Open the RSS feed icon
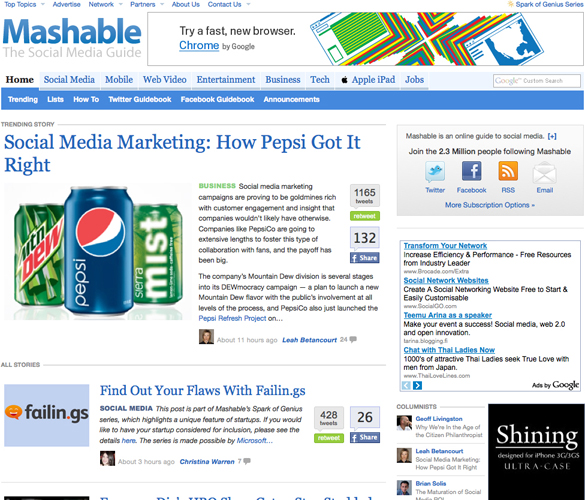The width and height of the screenshot is (585, 500). point(508,171)
